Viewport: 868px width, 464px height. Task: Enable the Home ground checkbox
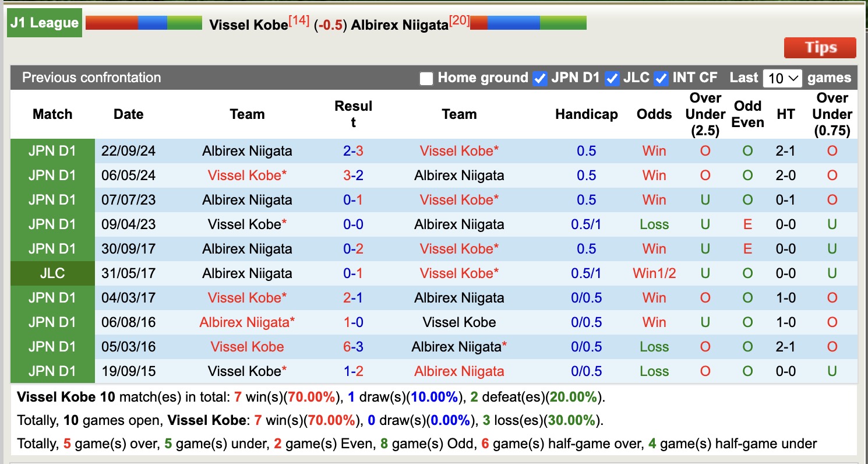pyautogui.click(x=426, y=78)
